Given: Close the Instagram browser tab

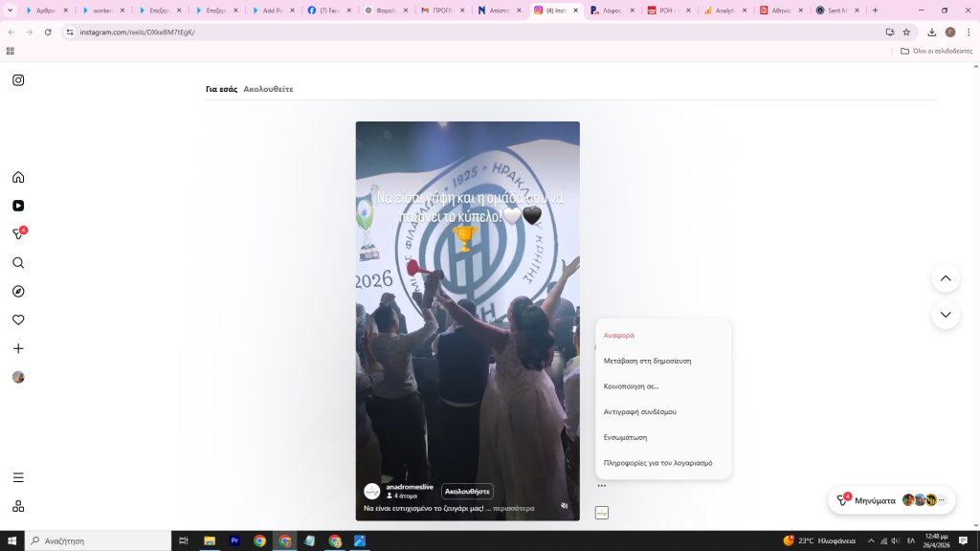Looking at the screenshot, I should click(575, 11).
